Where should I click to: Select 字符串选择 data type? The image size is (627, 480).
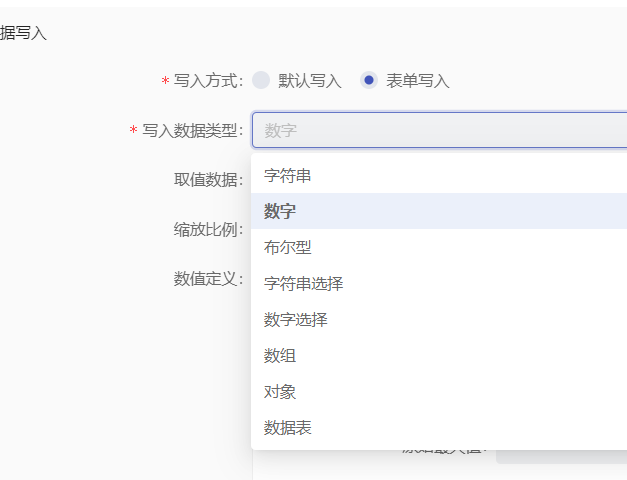point(304,283)
